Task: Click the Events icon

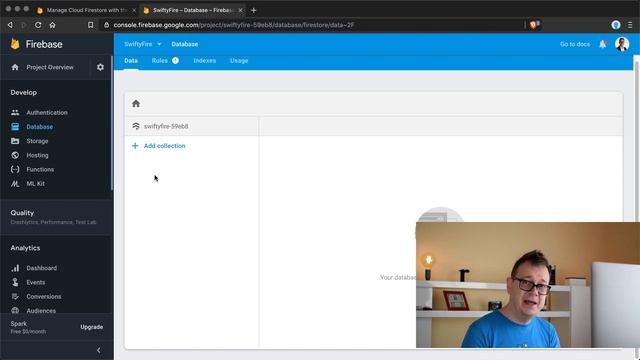Action: coord(15,282)
